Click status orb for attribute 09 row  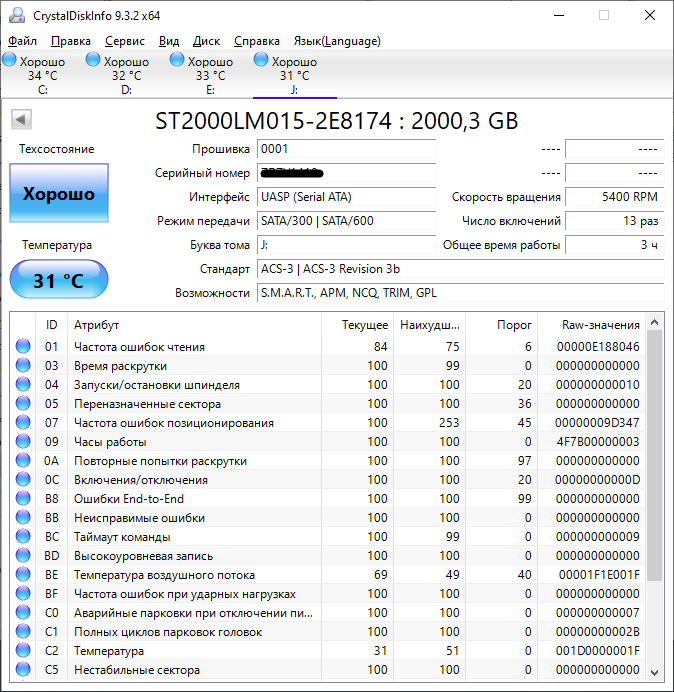coord(23,441)
